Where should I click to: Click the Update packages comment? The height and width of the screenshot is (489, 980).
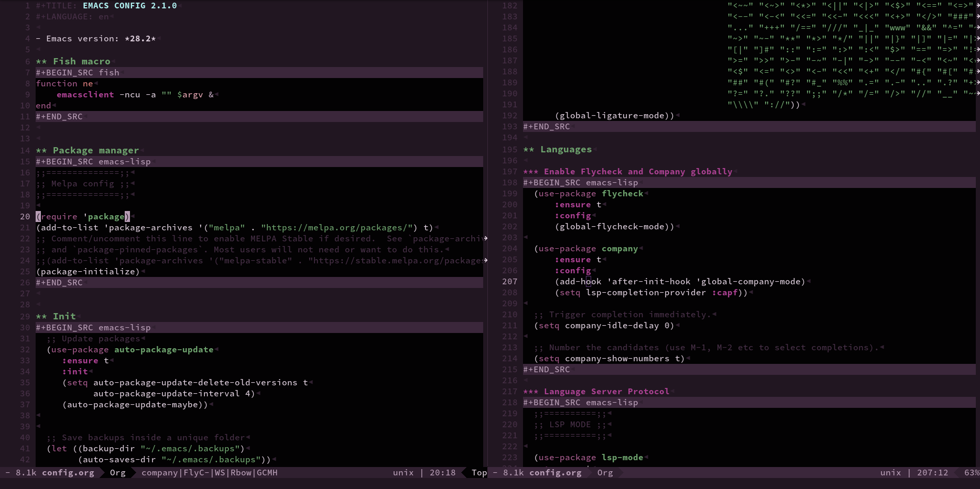[x=93, y=338]
